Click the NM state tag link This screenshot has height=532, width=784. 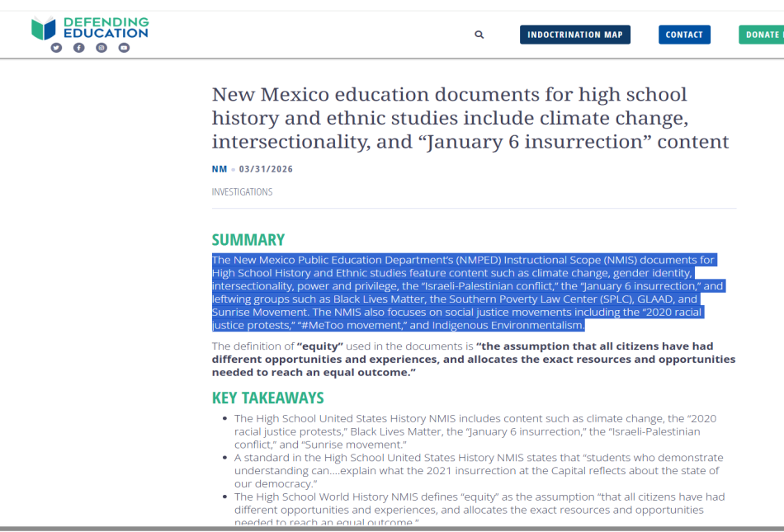[219, 169]
